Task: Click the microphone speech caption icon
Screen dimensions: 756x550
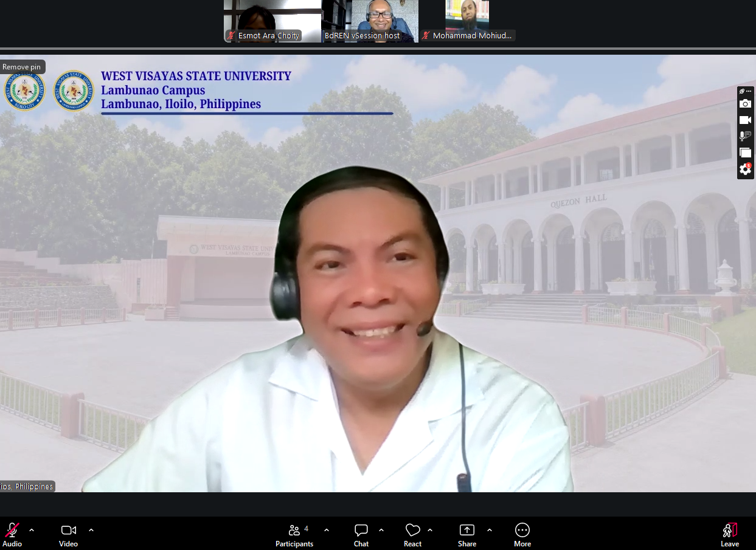Action: coord(746,136)
